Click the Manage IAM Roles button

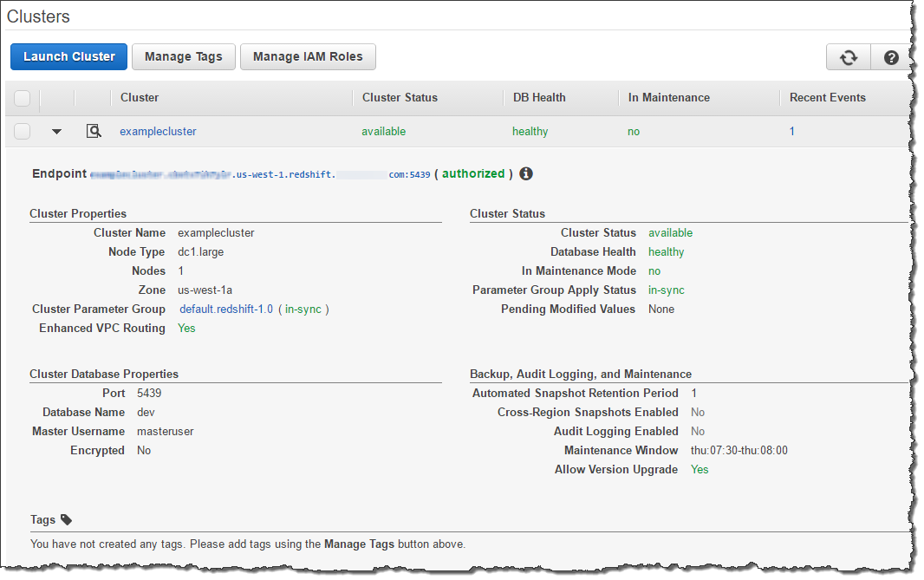click(308, 57)
